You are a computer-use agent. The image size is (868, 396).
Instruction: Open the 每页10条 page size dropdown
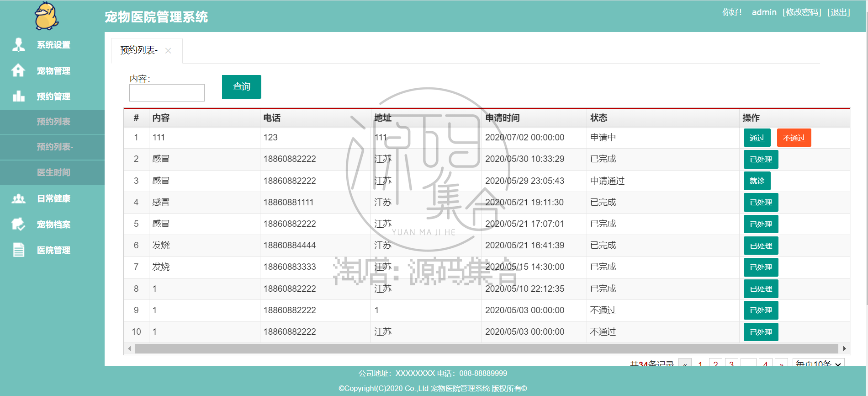(x=818, y=363)
